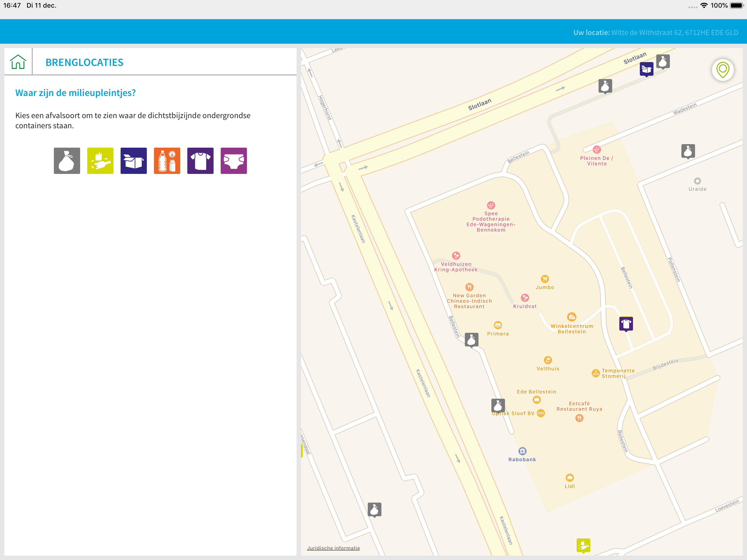Select the paper and cardboard box category

[134, 161]
